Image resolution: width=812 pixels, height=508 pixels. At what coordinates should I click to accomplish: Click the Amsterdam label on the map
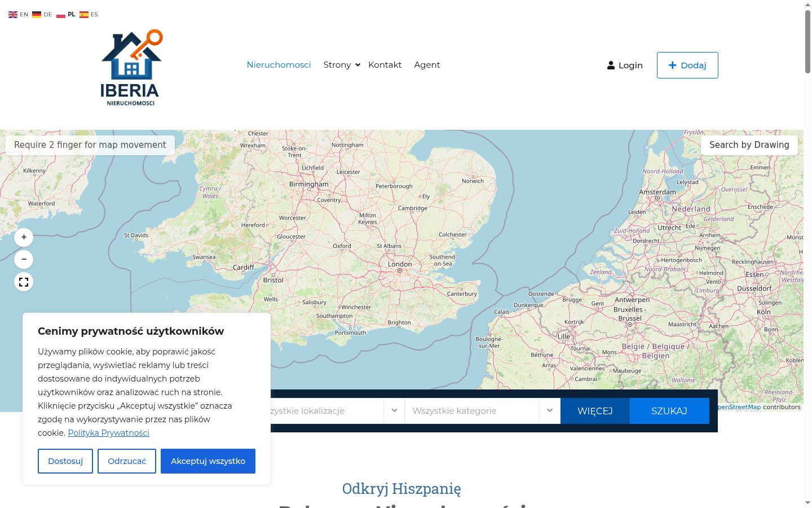[x=657, y=192]
